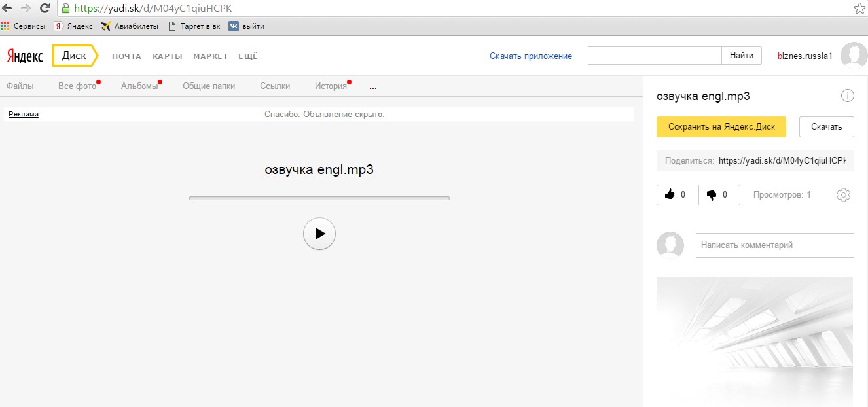Click the Реклама link
This screenshot has height=407, width=868.
[x=24, y=114]
